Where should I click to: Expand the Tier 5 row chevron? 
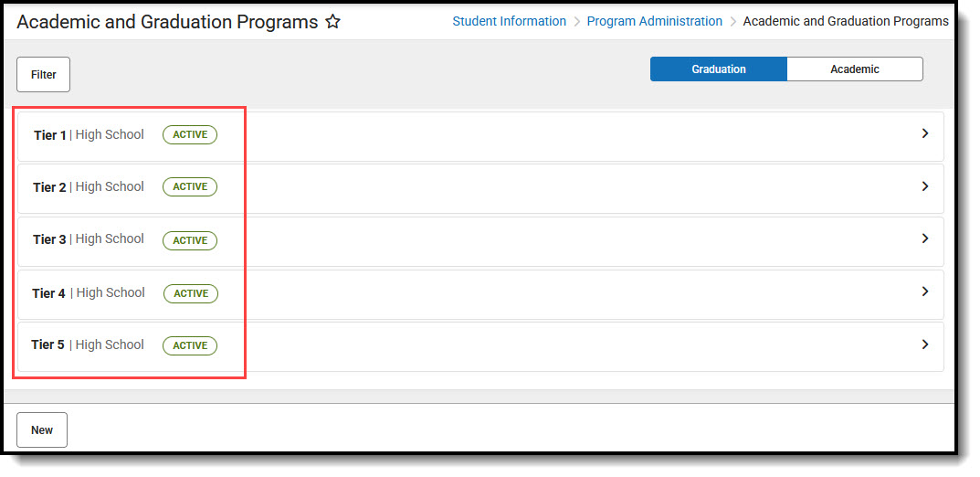coord(924,344)
